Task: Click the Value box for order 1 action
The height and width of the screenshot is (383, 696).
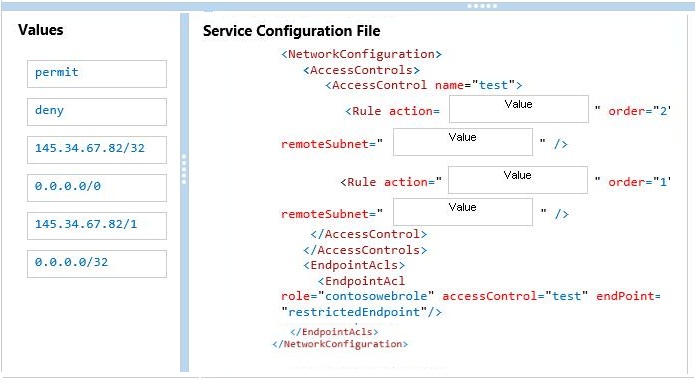Action: [x=518, y=180]
